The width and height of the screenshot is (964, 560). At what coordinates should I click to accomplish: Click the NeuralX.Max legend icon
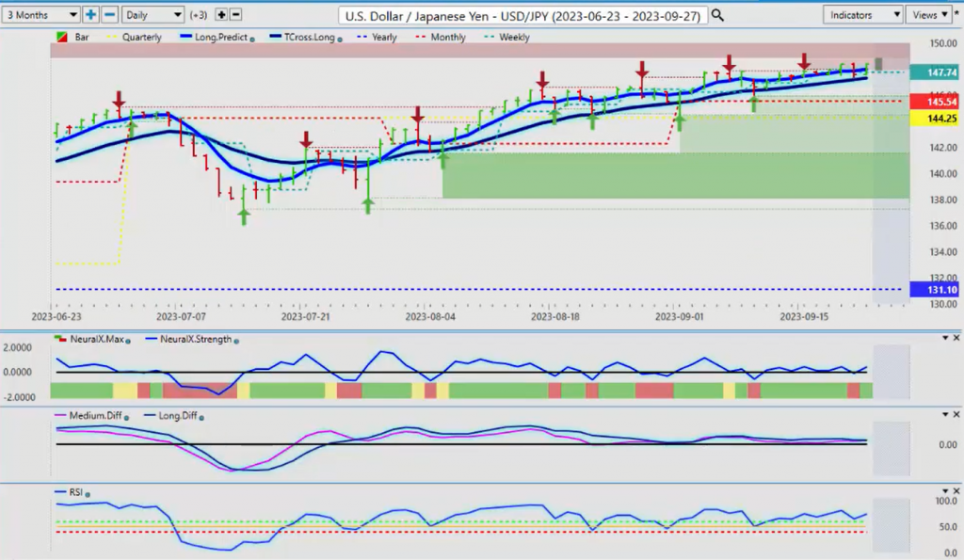(x=60, y=340)
